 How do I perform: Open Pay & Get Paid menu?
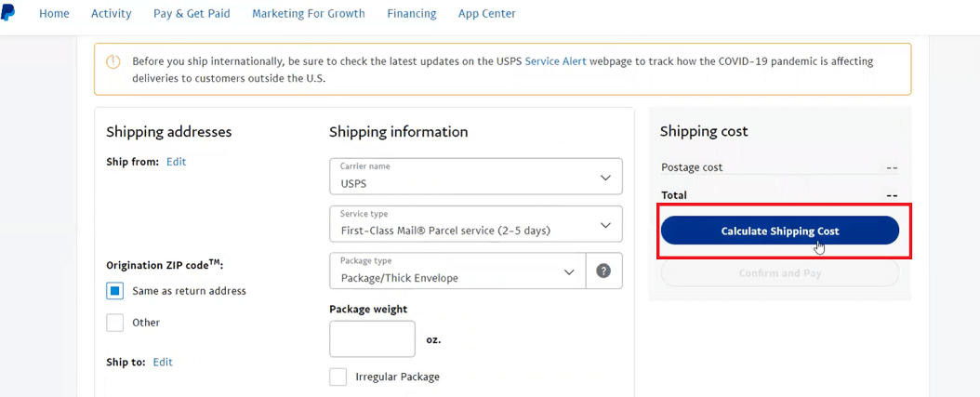[192, 13]
